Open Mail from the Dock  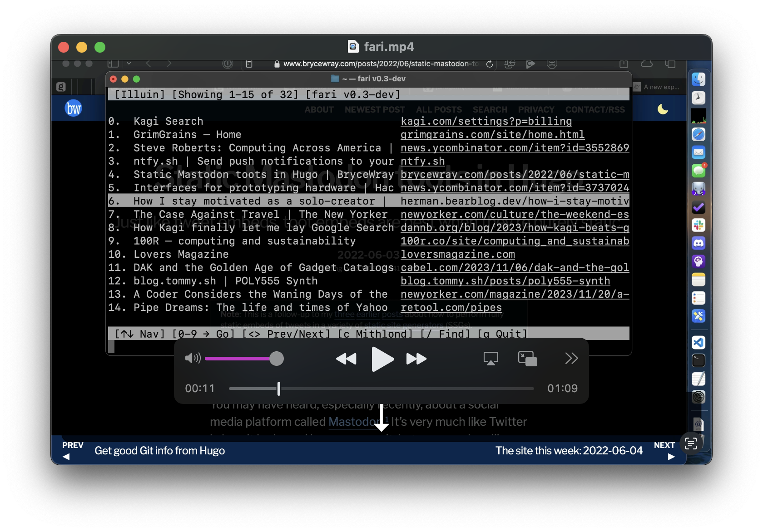pos(699,153)
